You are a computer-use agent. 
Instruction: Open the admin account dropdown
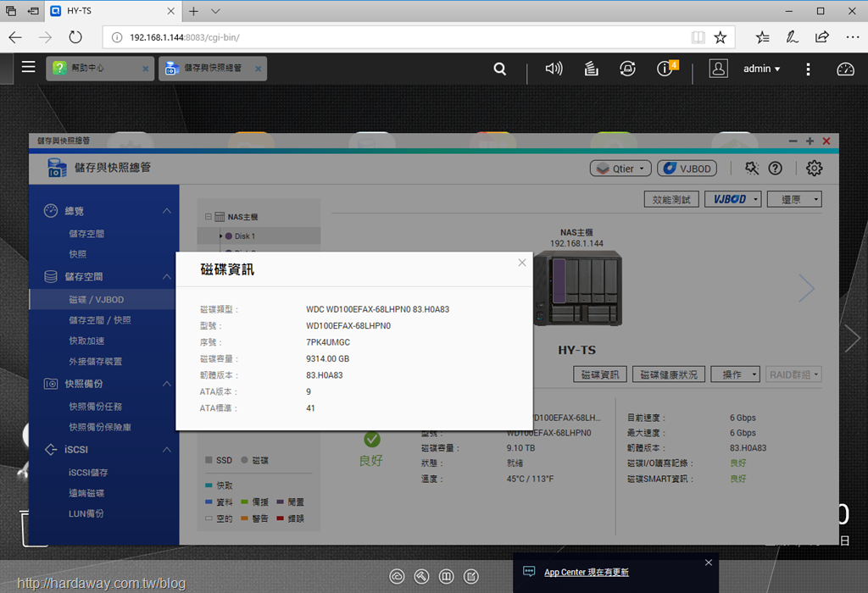click(x=762, y=69)
